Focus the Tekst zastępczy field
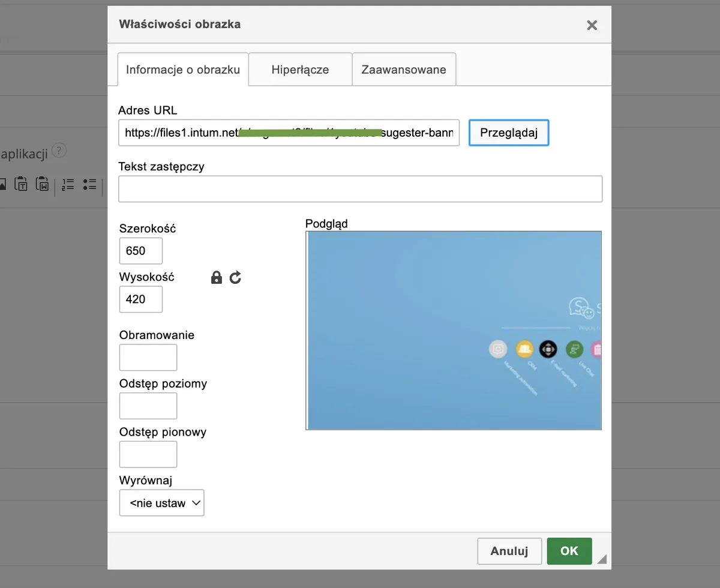The width and height of the screenshot is (720, 588). click(x=361, y=189)
